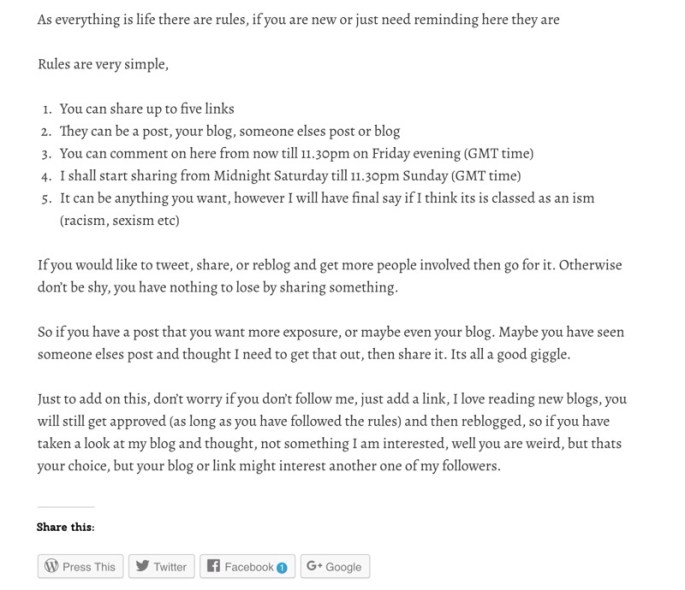Image resolution: width=685 pixels, height=590 pixels.
Task: Click paragraph starting 'If you would like to tweet'
Action: tap(329, 276)
